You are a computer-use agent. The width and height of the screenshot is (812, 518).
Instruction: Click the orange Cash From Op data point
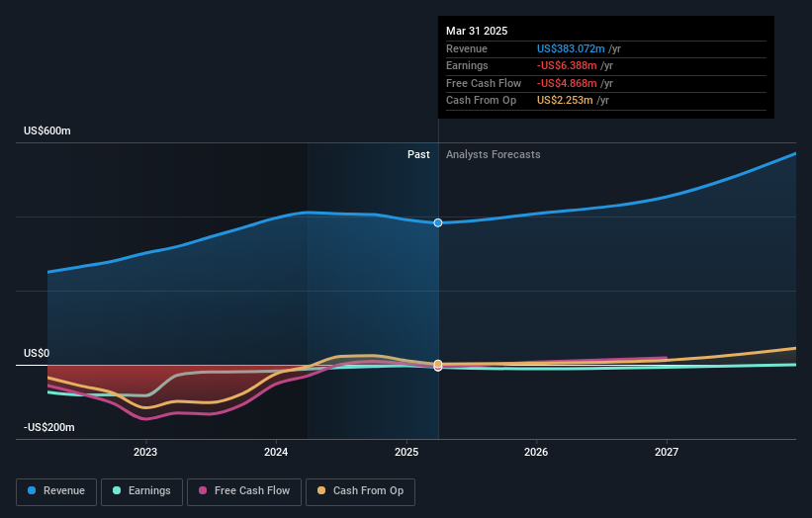438,364
